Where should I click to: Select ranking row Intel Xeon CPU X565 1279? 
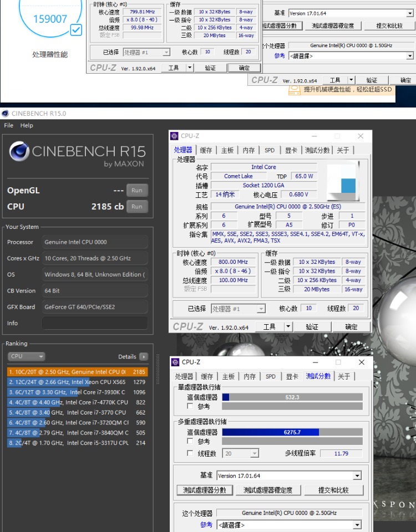click(77, 382)
